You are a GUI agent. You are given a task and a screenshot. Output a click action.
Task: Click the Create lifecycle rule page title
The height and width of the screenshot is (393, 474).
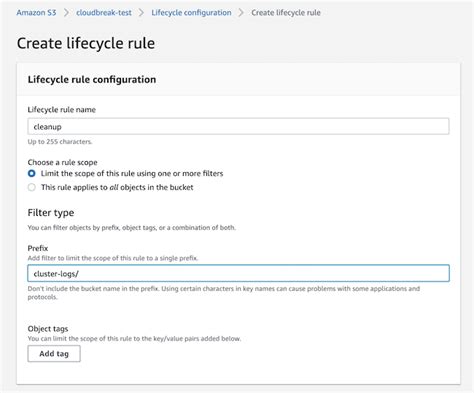click(86, 43)
